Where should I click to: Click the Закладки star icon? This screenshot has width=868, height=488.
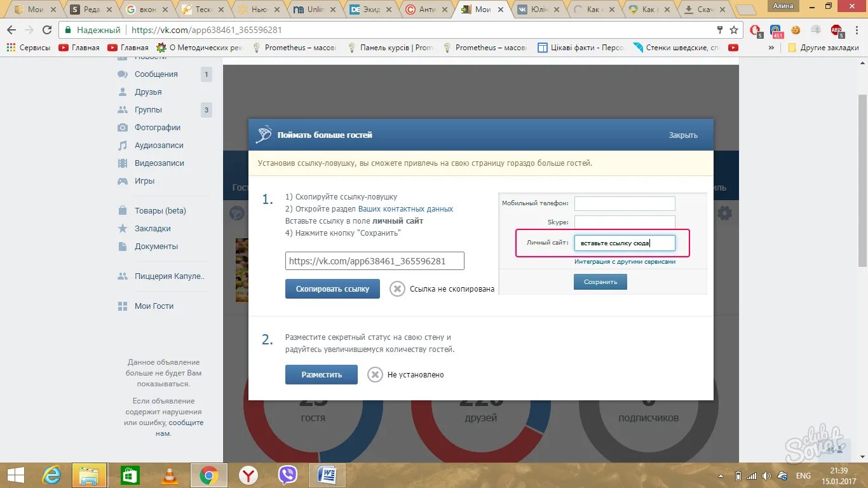click(123, 229)
